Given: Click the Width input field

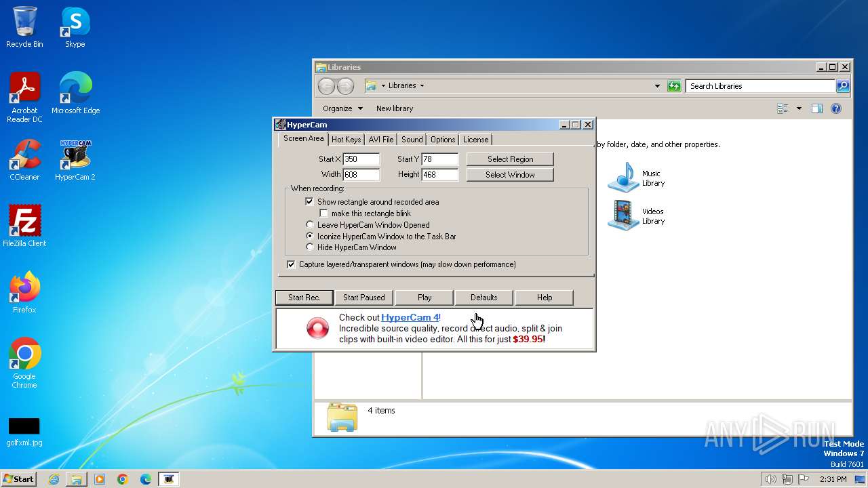Looking at the screenshot, I should (x=361, y=175).
